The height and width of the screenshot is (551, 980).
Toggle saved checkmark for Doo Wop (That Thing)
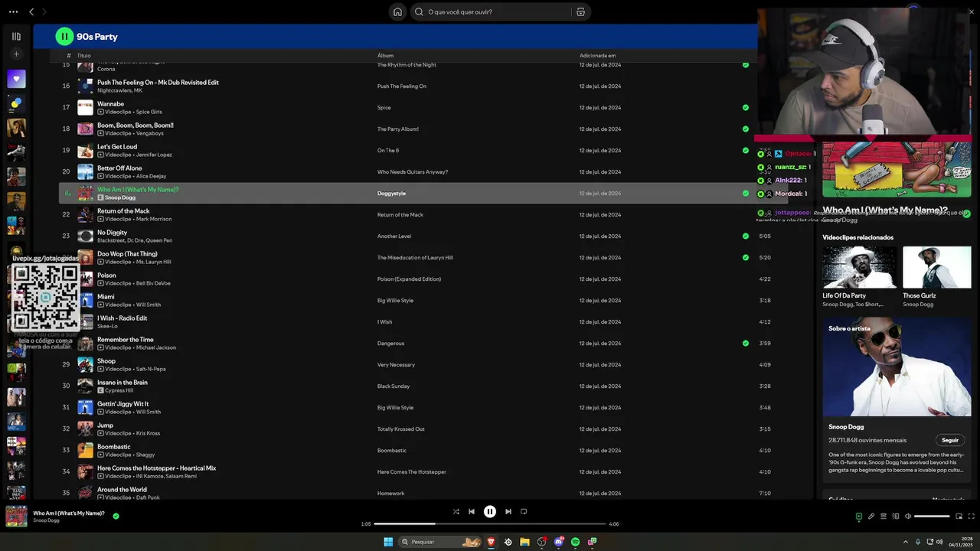point(746,258)
